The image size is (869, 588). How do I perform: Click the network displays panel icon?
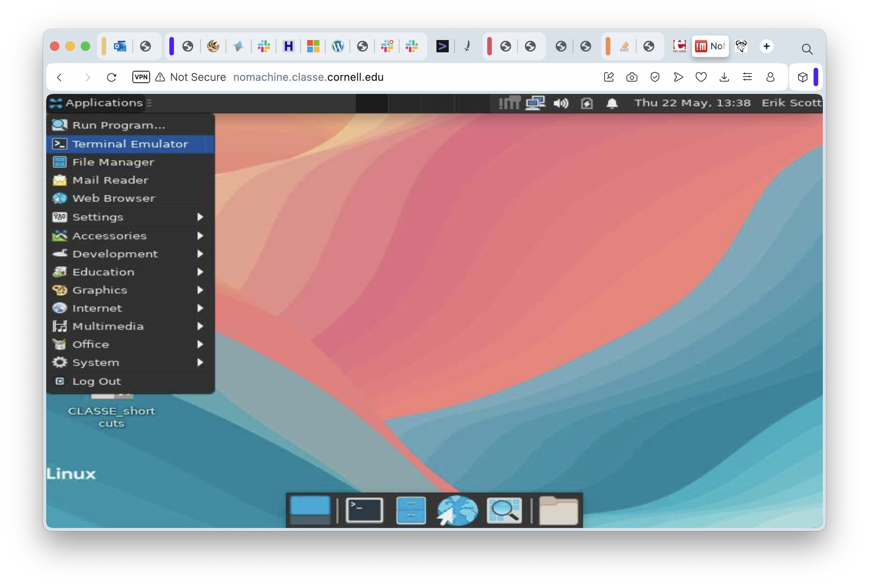pyautogui.click(x=535, y=103)
